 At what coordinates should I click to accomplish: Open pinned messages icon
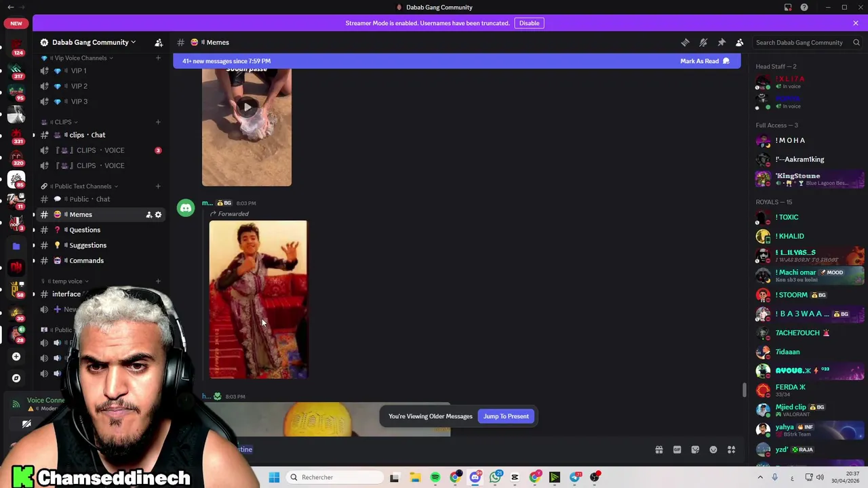722,42
